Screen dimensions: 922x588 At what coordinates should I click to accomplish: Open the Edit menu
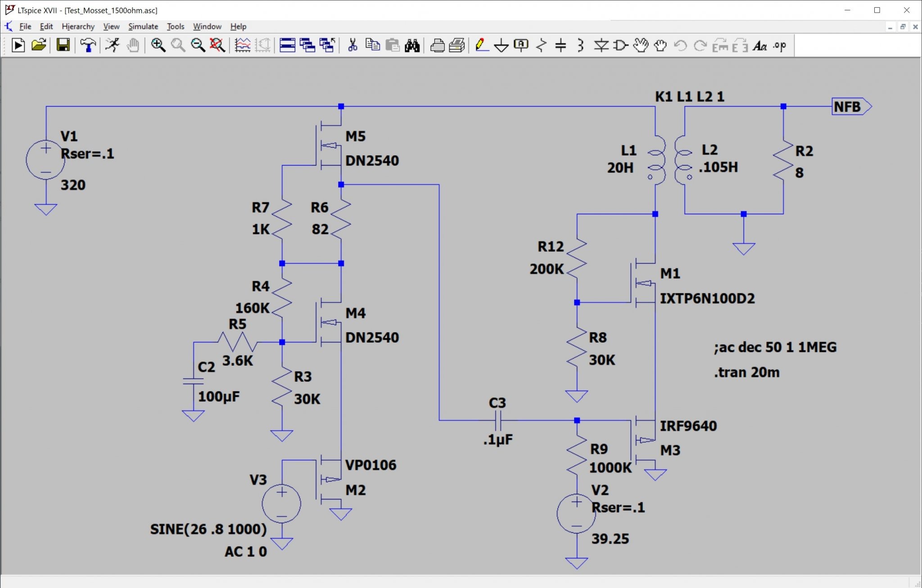point(46,27)
